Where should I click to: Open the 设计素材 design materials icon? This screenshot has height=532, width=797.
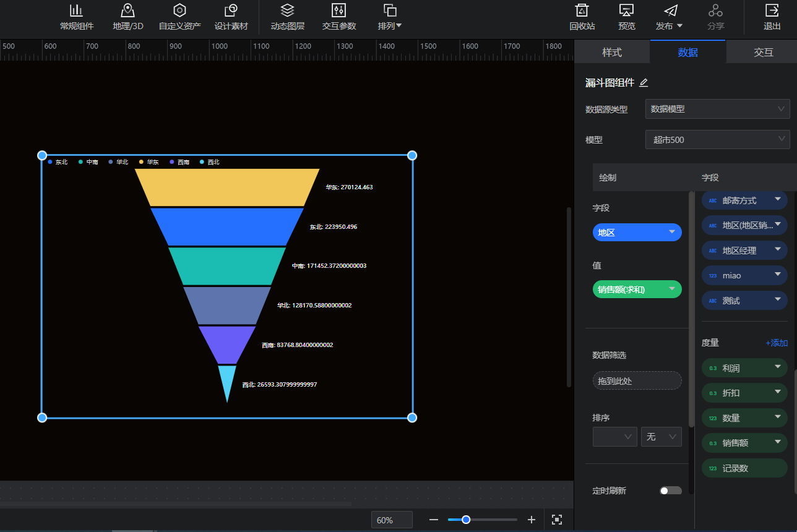(x=231, y=11)
